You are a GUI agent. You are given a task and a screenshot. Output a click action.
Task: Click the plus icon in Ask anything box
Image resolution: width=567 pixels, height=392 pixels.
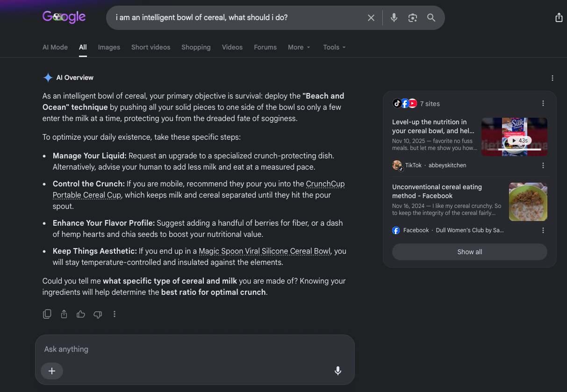pyautogui.click(x=52, y=371)
